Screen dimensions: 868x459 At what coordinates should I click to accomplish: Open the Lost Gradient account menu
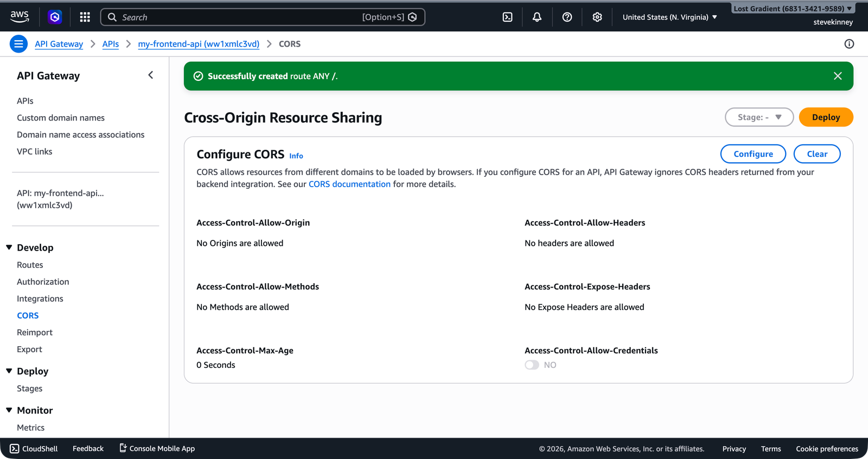coord(793,9)
